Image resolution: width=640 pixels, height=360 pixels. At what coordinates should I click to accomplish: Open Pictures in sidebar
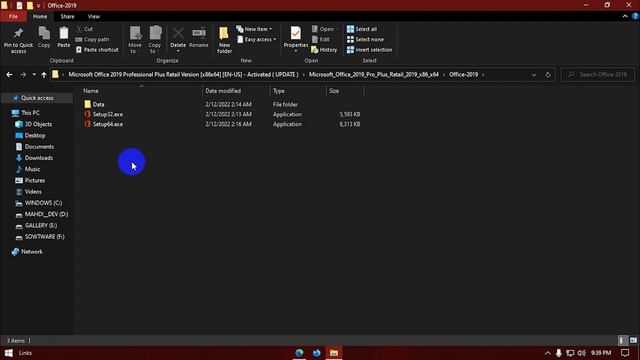click(x=35, y=180)
